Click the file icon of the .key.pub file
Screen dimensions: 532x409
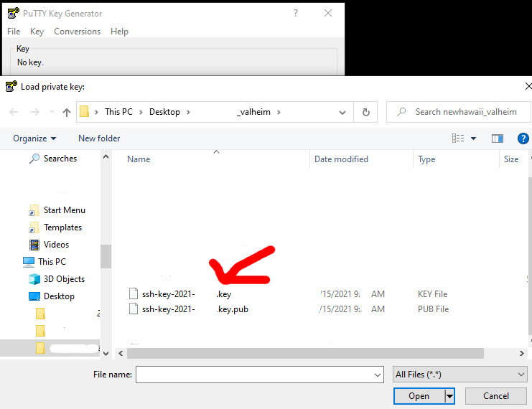(134, 309)
